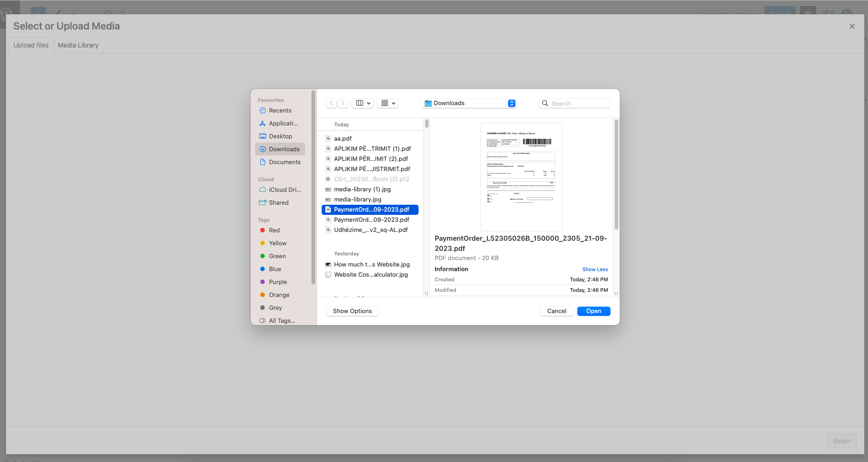The height and width of the screenshot is (462, 868).
Task: Switch to the Media Library tab
Action: [x=78, y=45]
